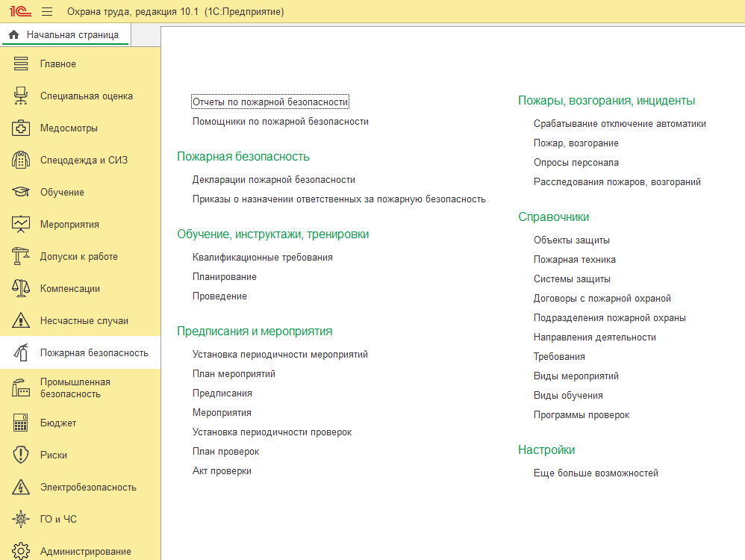
Task: Open Медосмотры via the first-aid kit icon
Action: click(20, 128)
